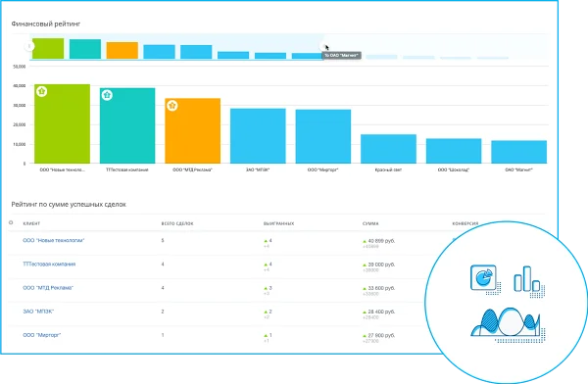Sort by the Всего сделок column header

pos(177,223)
